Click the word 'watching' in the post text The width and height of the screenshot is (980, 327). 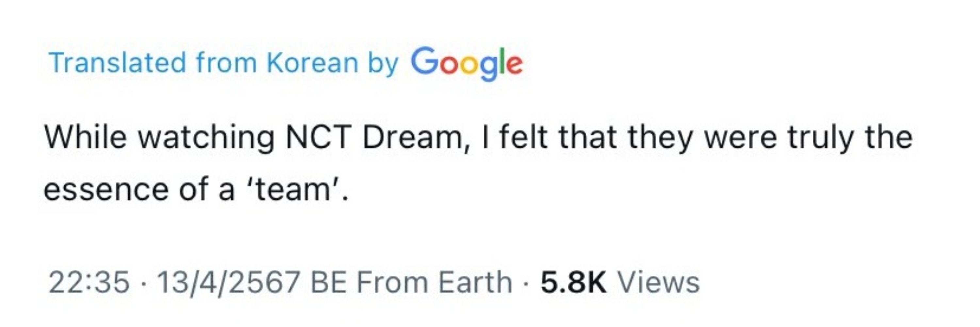tap(205, 138)
